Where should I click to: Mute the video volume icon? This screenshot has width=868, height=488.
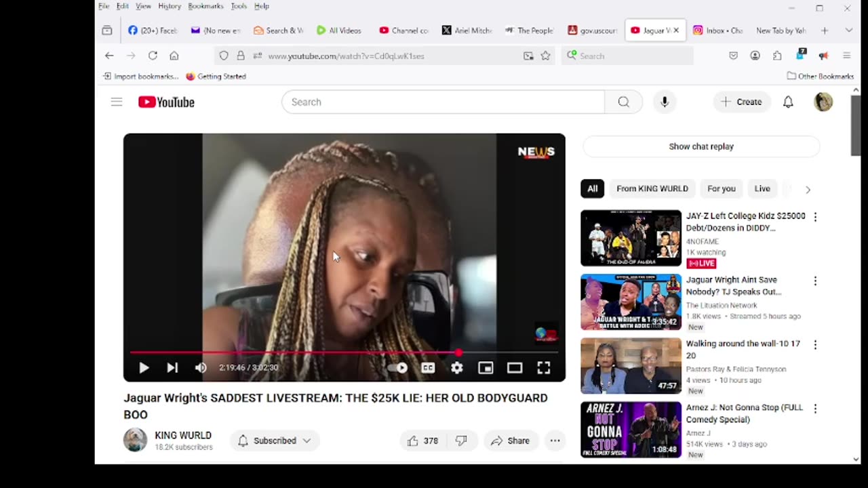click(201, 368)
